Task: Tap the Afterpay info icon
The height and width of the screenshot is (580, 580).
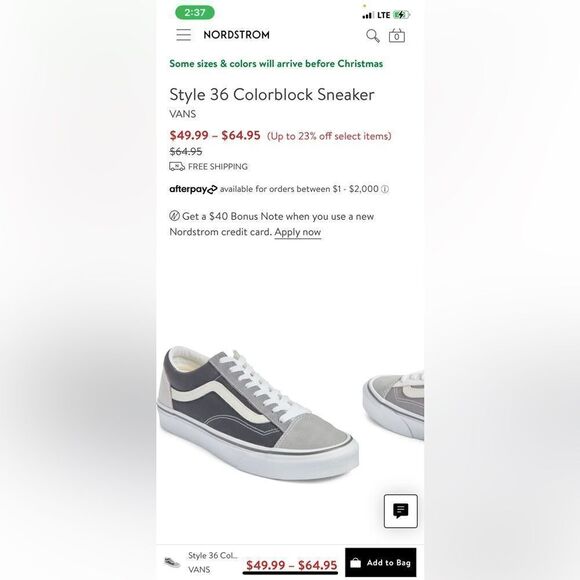Action: click(x=385, y=189)
